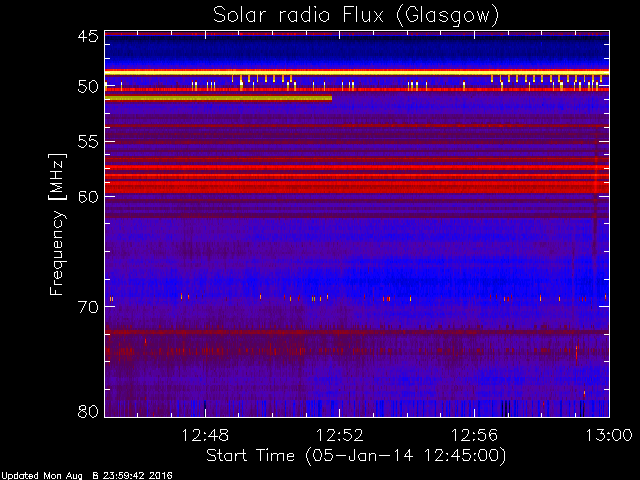Click the 12:48 time axis label

tap(205, 436)
